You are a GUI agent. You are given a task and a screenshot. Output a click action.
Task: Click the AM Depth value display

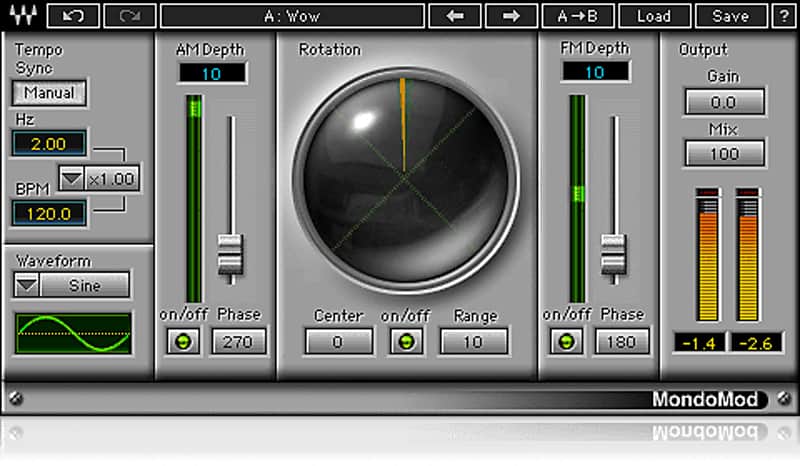(211, 73)
